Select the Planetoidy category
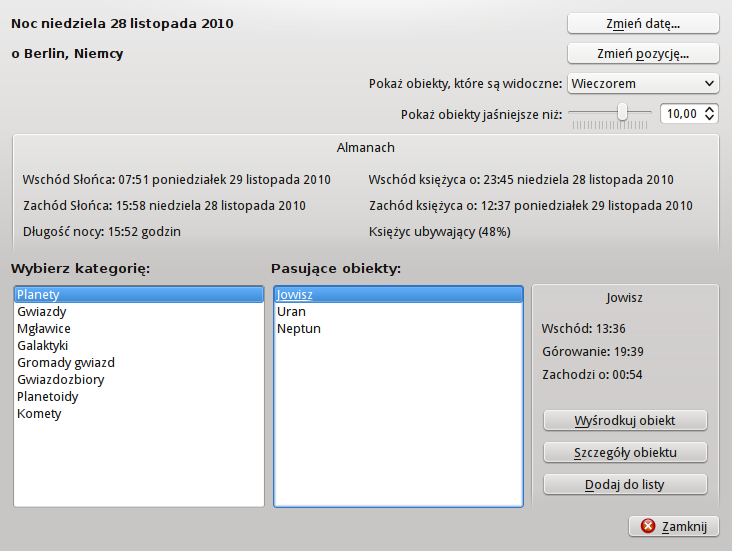Screen dimensions: 732x551 pyautogui.click(x=47, y=397)
